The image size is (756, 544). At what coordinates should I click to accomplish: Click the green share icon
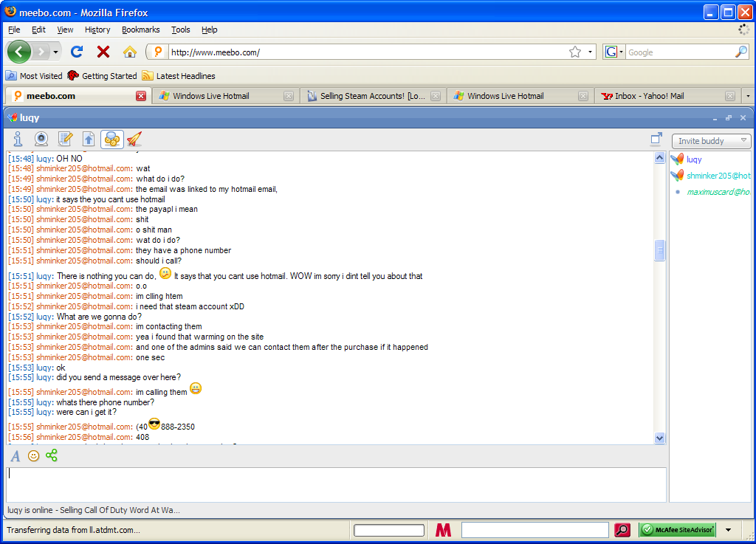click(x=52, y=455)
